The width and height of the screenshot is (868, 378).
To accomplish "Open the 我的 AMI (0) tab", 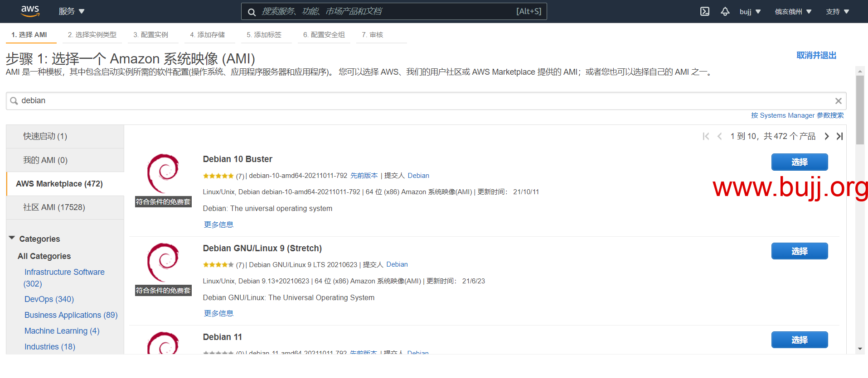I will [x=65, y=160].
